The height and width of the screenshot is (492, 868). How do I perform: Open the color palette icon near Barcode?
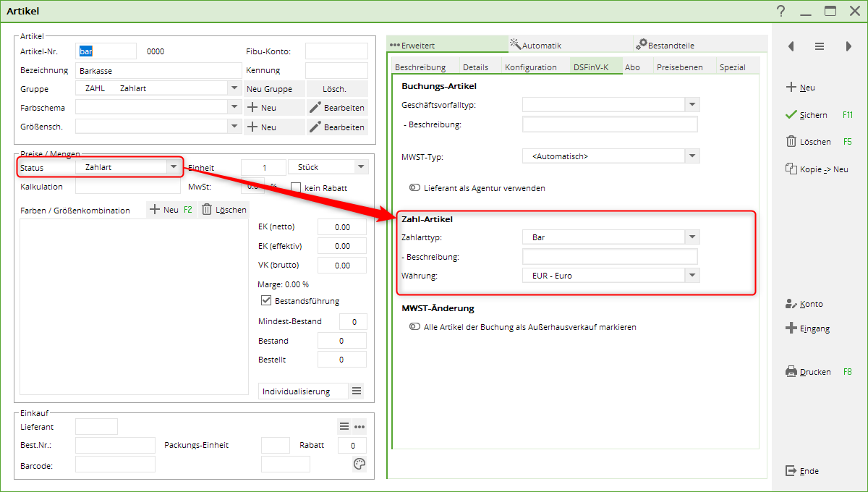point(359,464)
